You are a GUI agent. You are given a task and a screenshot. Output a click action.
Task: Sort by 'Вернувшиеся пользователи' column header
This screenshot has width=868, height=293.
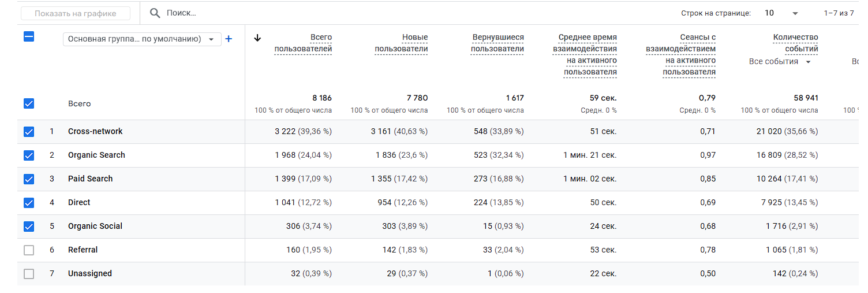(497, 43)
